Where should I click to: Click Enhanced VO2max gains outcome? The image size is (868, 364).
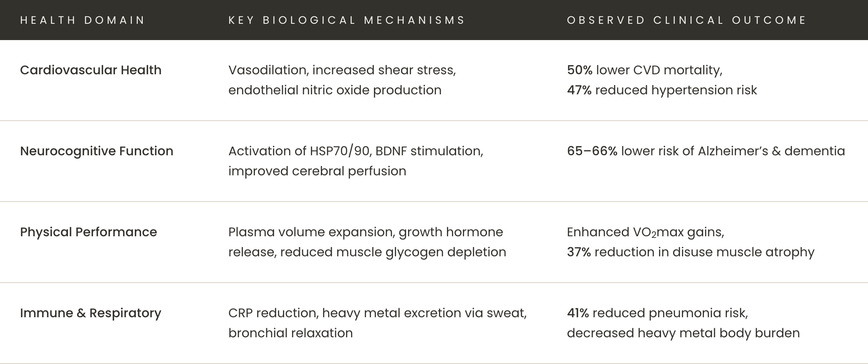coord(646,232)
